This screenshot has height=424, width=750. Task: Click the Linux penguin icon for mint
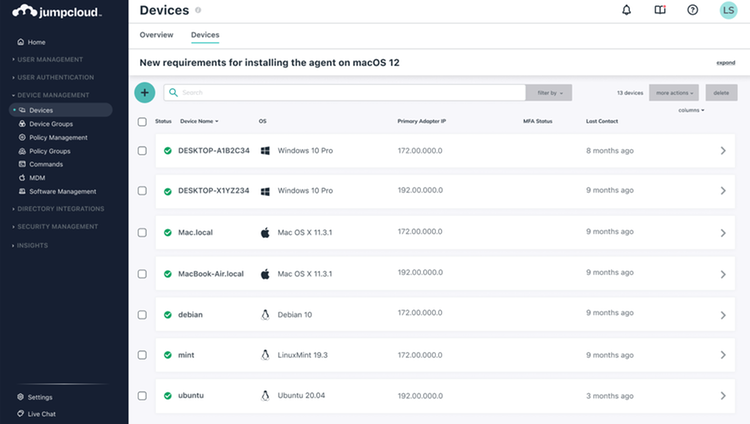[265, 355]
